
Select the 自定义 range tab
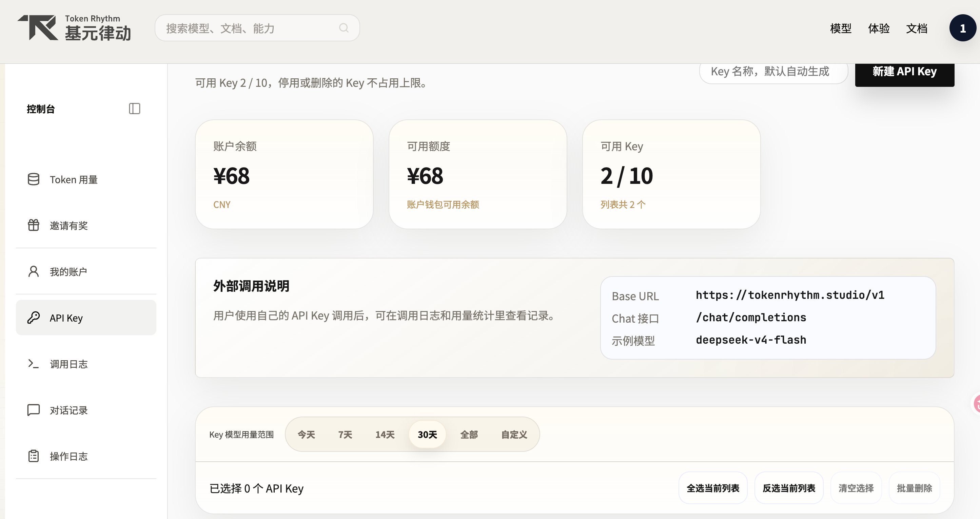(514, 435)
